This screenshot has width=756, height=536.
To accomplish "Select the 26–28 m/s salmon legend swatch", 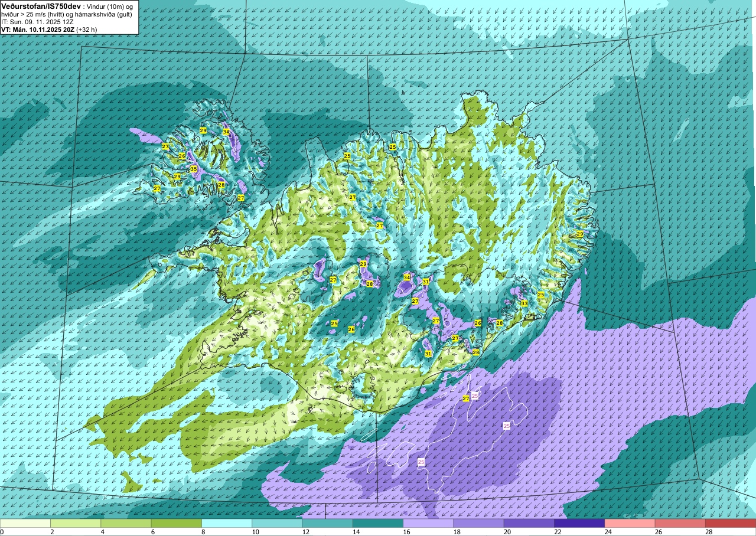I will [680, 523].
